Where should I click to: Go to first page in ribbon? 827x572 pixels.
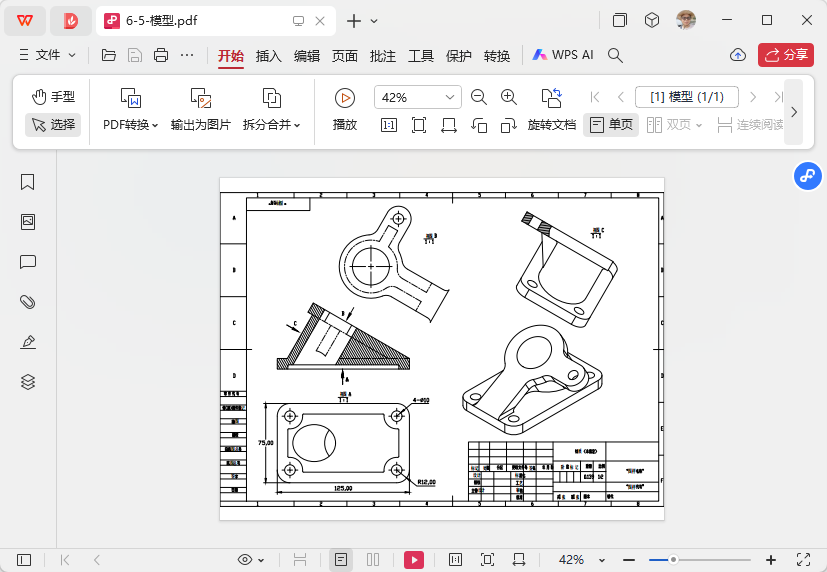tap(595, 97)
